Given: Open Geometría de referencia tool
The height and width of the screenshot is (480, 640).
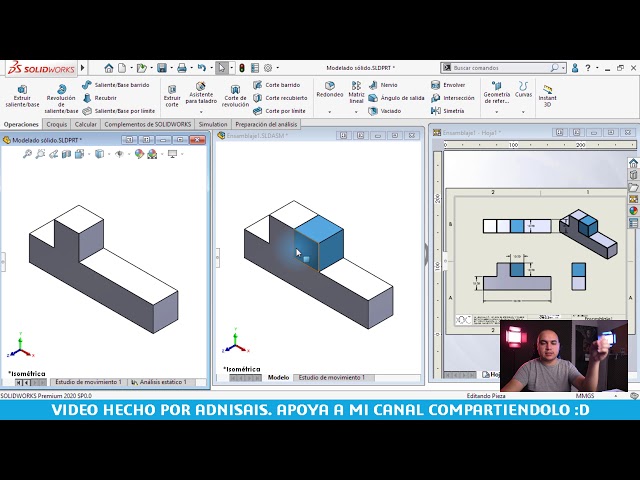Looking at the screenshot, I should point(496,93).
